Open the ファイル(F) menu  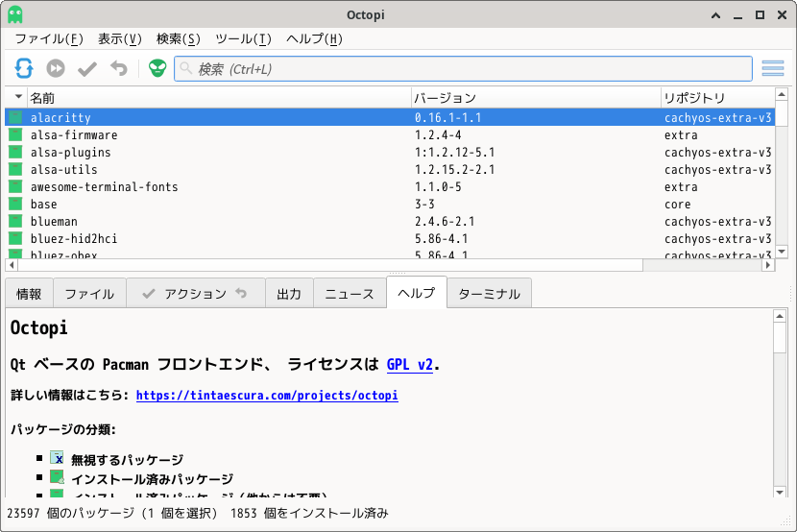pyautogui.click(x=49, y=39)
